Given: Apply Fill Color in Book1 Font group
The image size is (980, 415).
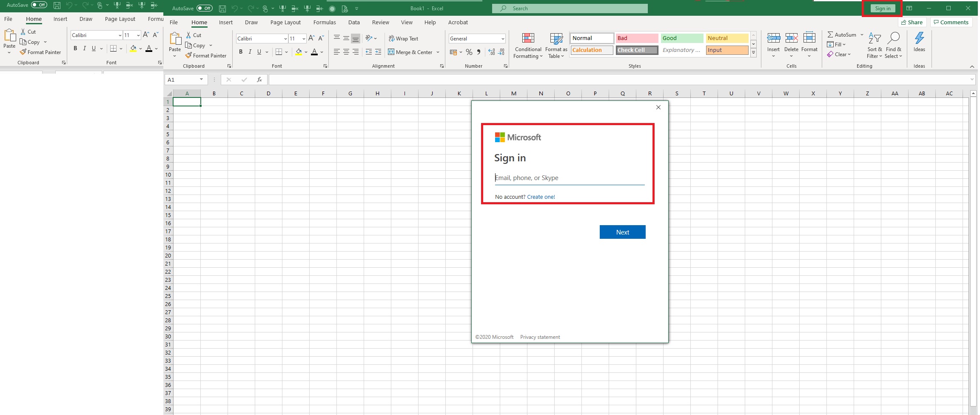Looking at the screenshot, I should pos(299,52).
